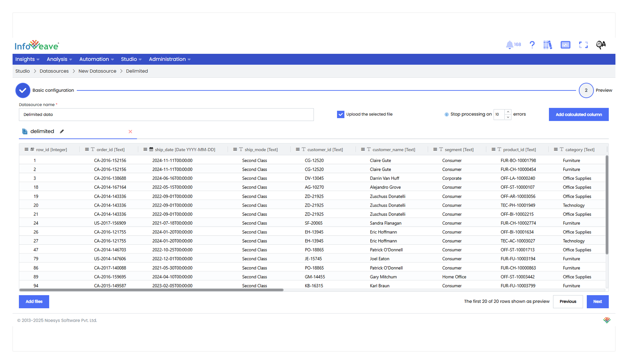Open row_id column menu icon

coord(26,149)
